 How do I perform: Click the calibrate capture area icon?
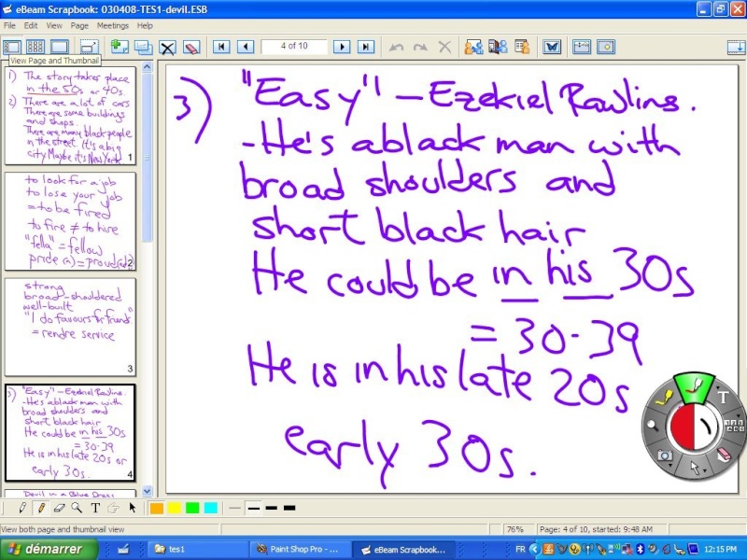point(582,47)
